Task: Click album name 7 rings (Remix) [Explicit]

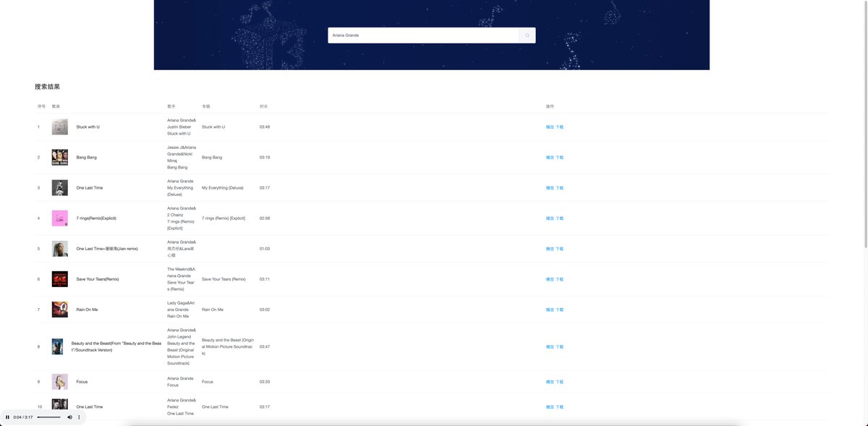Action: click(x=224, y=218)
